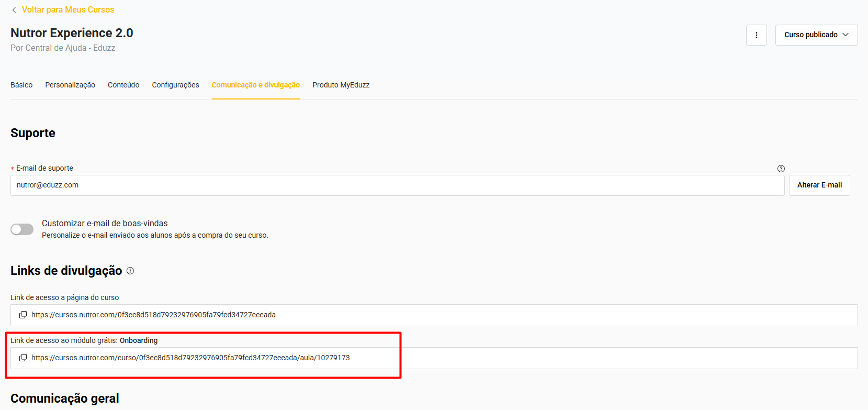Select Comunicação e divulgação tab

[255, 85]
